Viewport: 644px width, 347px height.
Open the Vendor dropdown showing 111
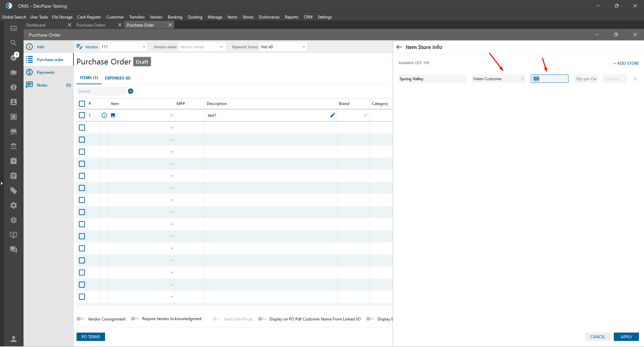tap(123, 47)
